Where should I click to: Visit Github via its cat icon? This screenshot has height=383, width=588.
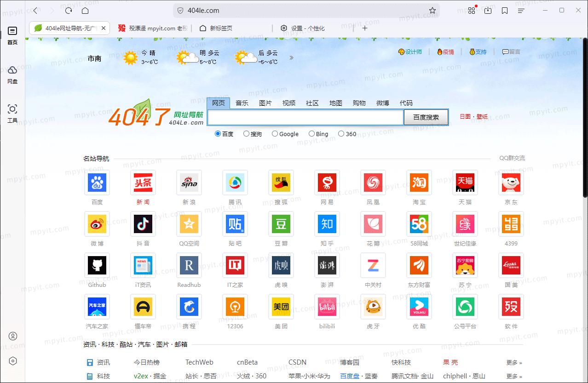(x=97, y=265)
